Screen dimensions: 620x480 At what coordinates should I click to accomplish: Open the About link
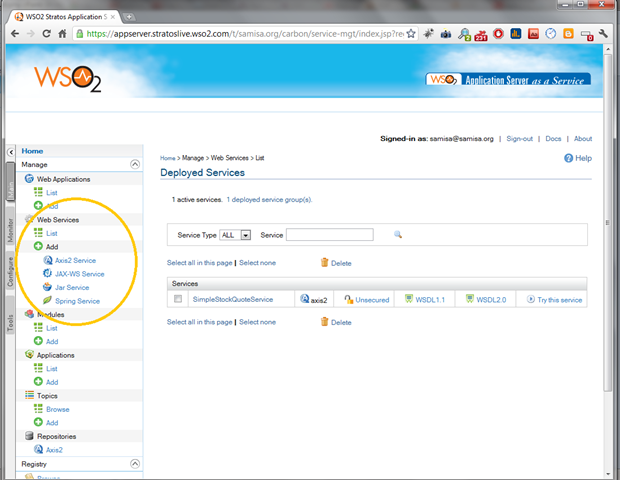583,138
